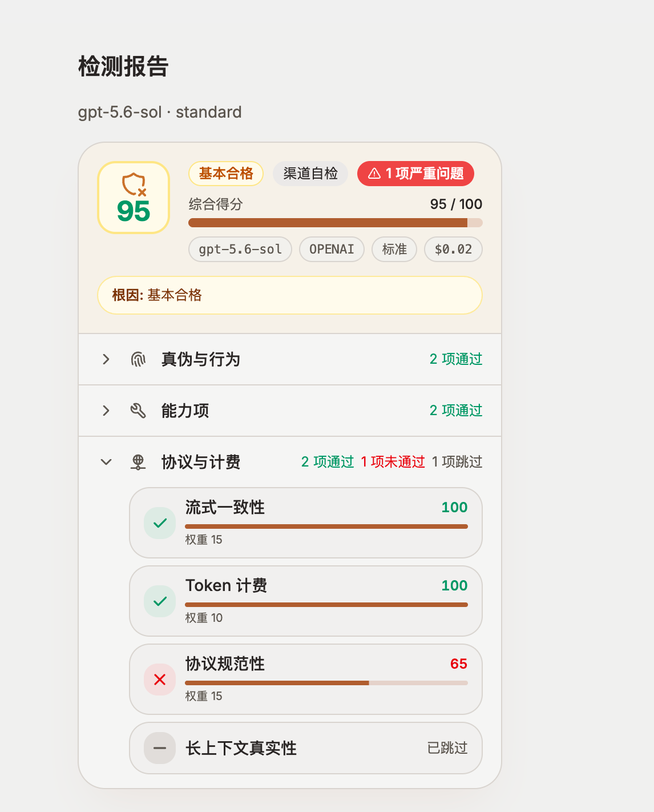Collapse the 协议与计费 section chevron
Image resolution: width=654 pixels, height=812 pixels.
click(106, 462)
